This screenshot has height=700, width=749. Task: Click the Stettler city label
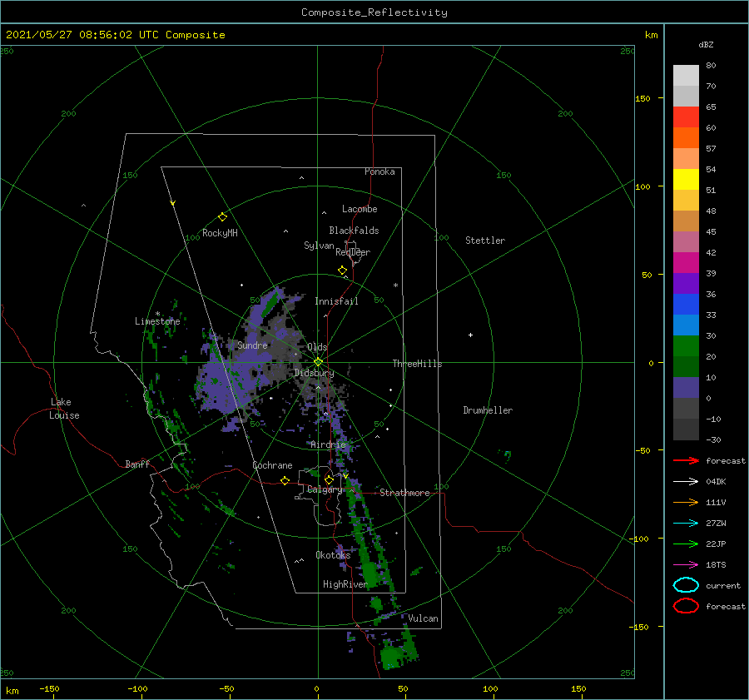(x=485, y=241)
